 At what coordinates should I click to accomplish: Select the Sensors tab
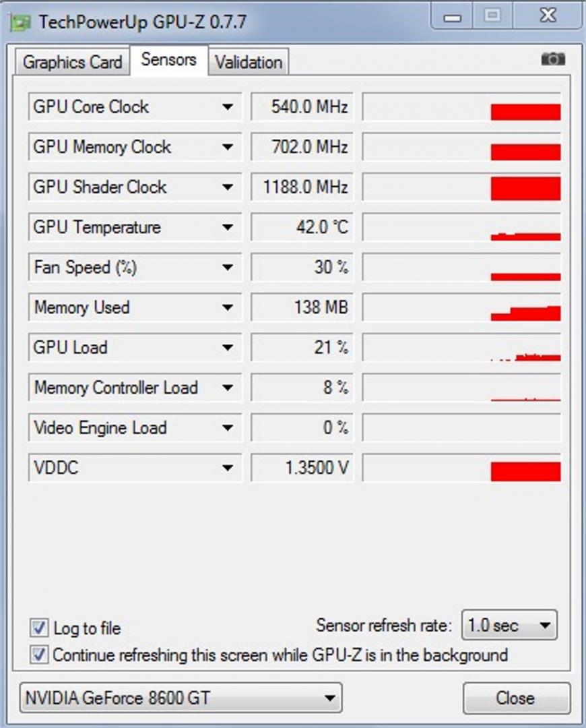click(x=169, y=59)
